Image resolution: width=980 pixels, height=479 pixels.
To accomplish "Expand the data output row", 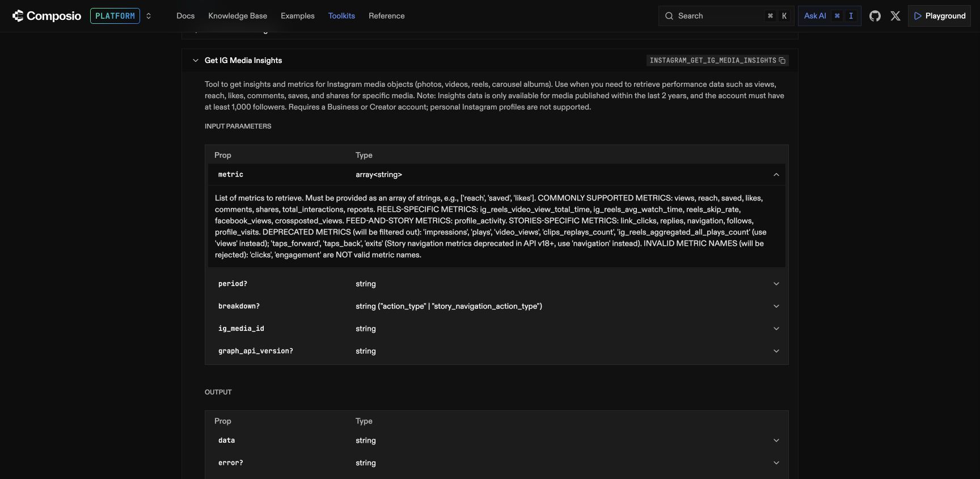I will click(x=497, y=440).
